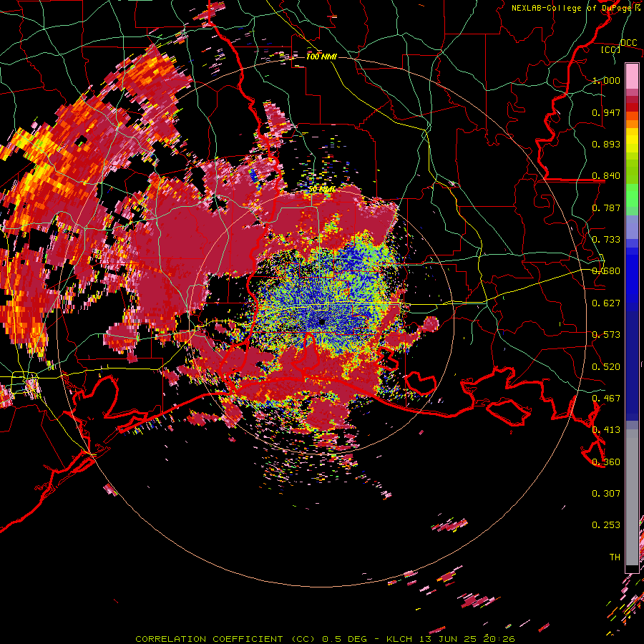The width and height of the screenshot is (644, 644).
Task: Click the black radar site dot at the map center
Action: click(322, 322)
